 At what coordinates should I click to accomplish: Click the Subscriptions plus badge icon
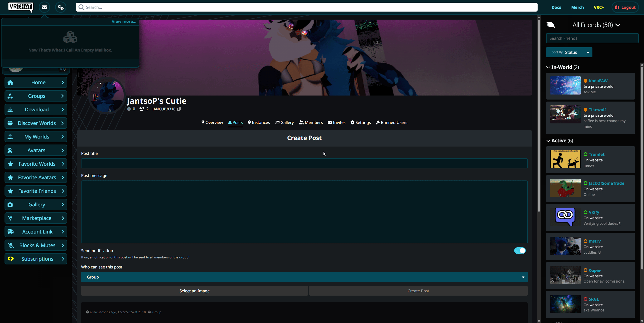[11, 259]
